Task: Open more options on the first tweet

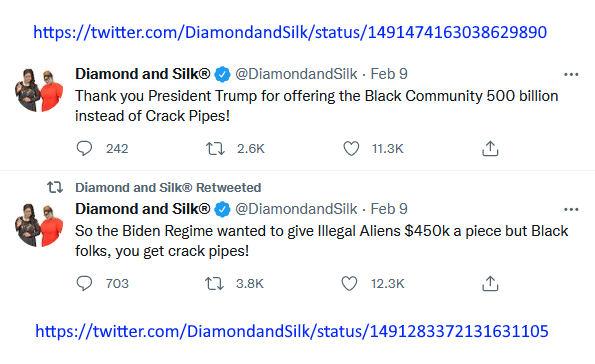Action: [x=571, y=74]
